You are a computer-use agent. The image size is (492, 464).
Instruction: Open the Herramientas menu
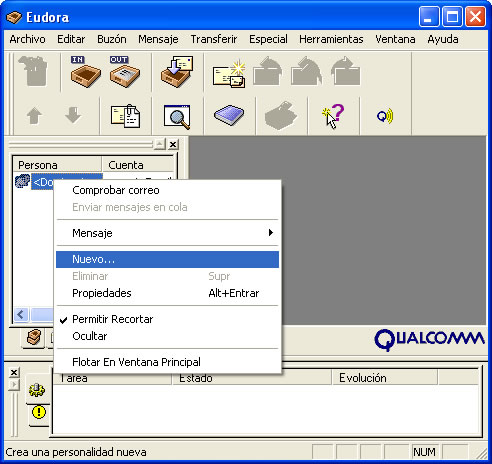[331, 39]
